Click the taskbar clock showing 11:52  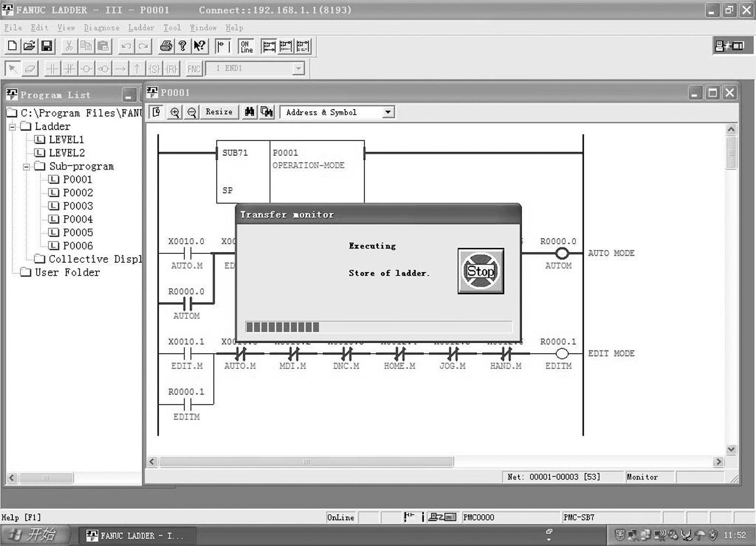click(x=735, y=535)
